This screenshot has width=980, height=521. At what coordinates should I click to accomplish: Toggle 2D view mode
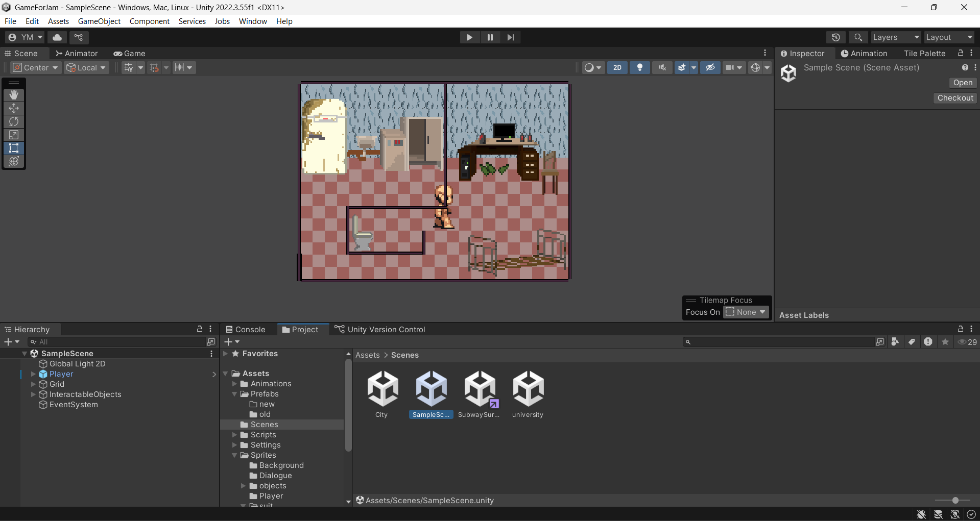tap(617, 67)
